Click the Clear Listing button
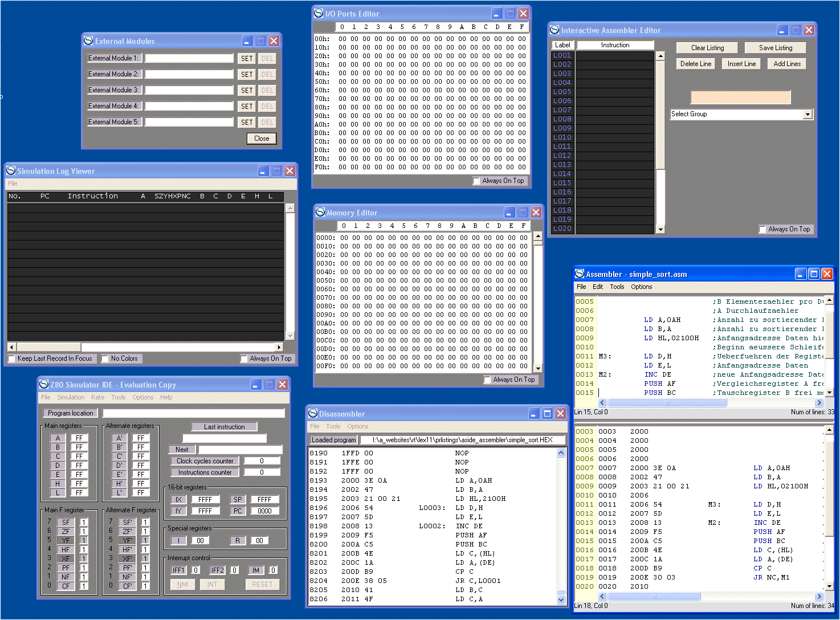This screenshot has height=620, width=840. (x=707, y=48)
